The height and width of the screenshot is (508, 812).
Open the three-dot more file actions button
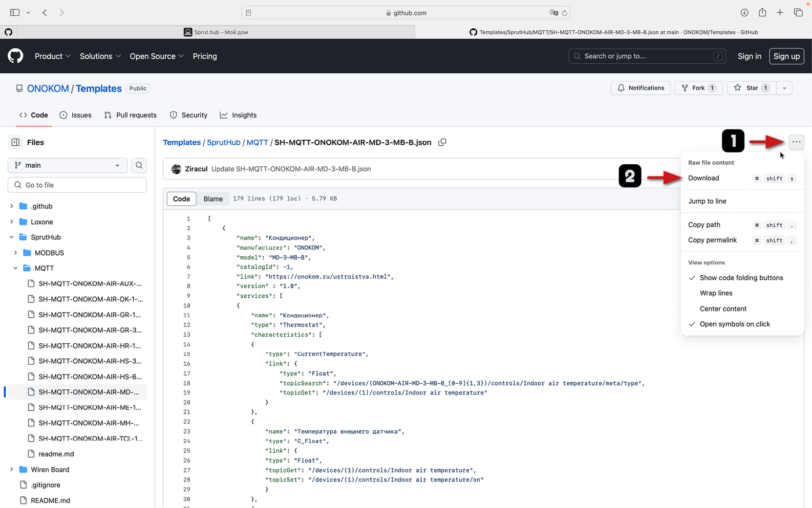796,142
